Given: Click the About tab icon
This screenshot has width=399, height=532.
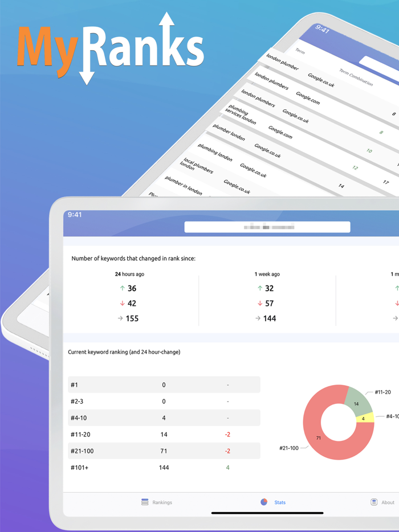Looking at the screenshot, I should click(x=374, y=502).
